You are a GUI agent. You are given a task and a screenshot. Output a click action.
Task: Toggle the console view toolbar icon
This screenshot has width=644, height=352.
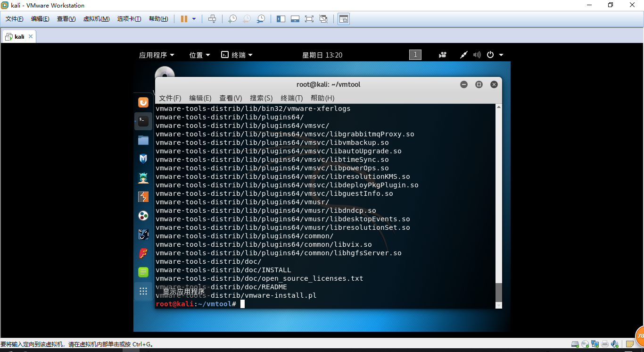(344, 19)
